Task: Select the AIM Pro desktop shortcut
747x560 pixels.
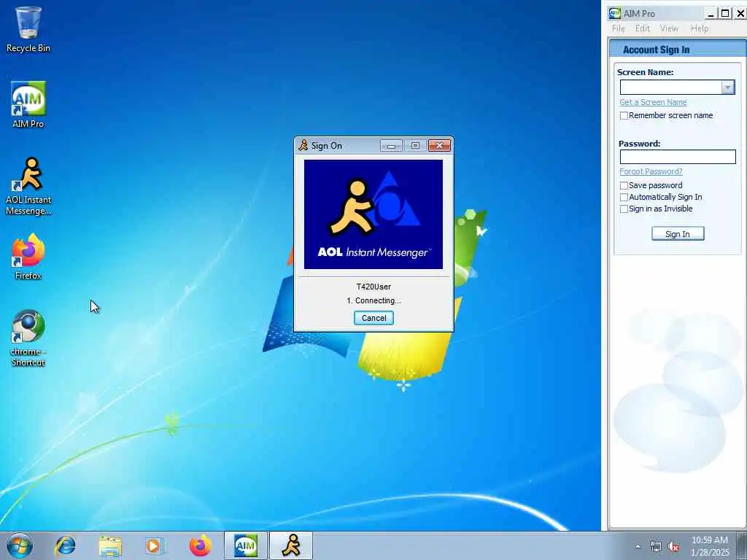Action: point(28,105)
